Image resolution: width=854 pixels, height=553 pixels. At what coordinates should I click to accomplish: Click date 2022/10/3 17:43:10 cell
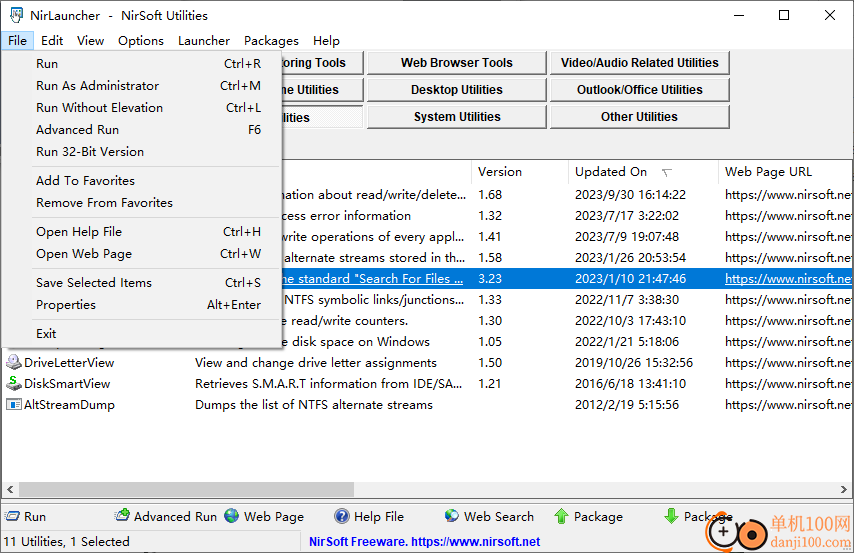tap(630, 321)
